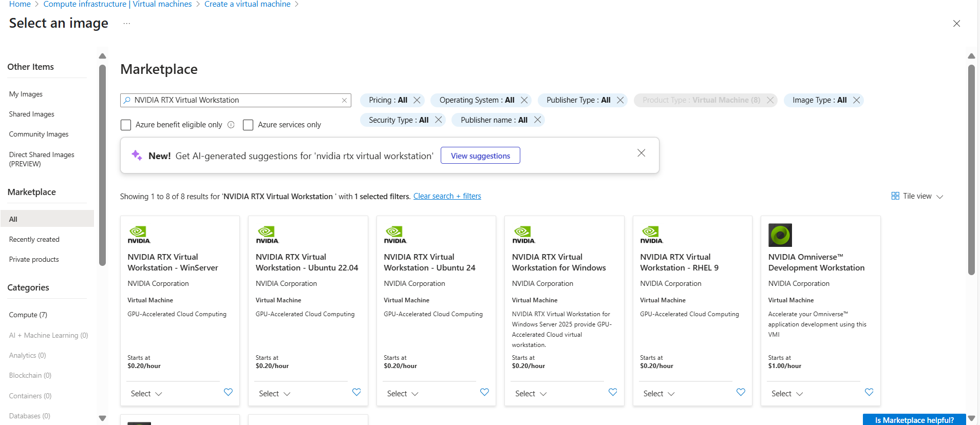Remove the Publisher Type filter X

[x=620, y=100]
